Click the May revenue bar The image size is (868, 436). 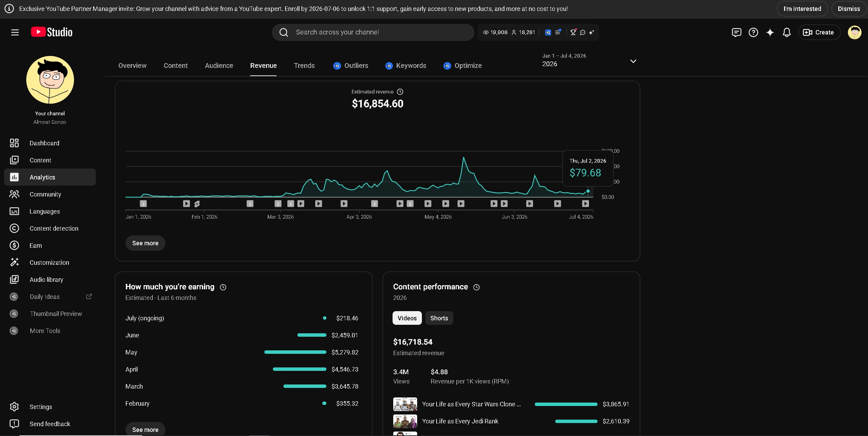(295, 352)
